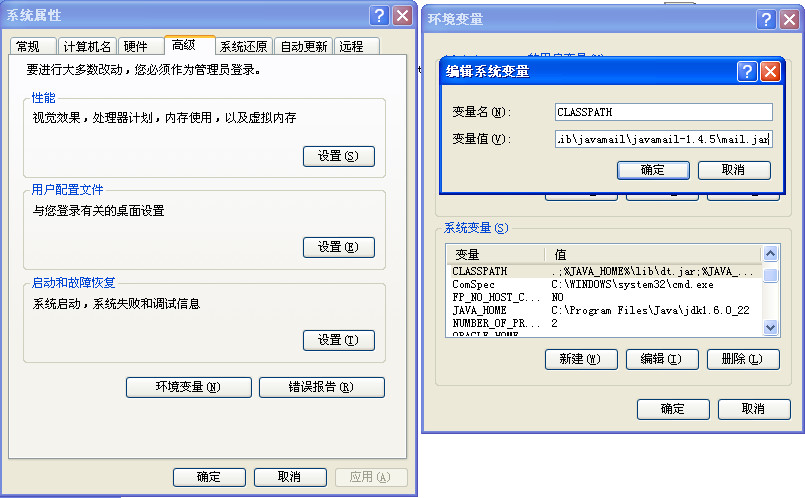The image size is (805, 498).
Task: Click the C:\WINDOWS\system32\cmd.exe value
Action: 632,284
